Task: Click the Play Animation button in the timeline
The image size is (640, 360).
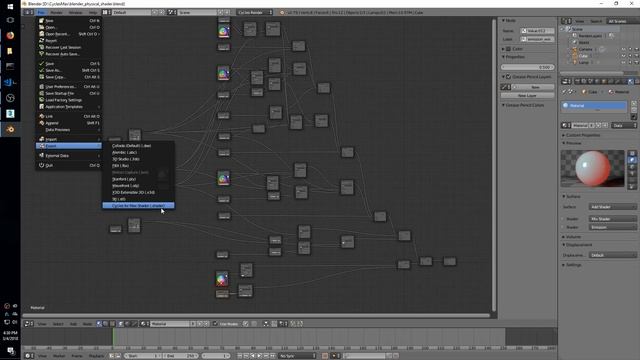Action: [x=259, y=356]
